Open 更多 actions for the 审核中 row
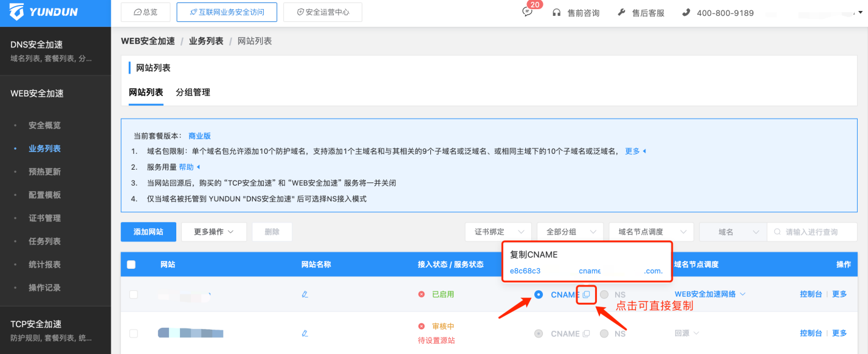Image resolution: width=868 pixels, height=354 pixels. tap(839, 333)
